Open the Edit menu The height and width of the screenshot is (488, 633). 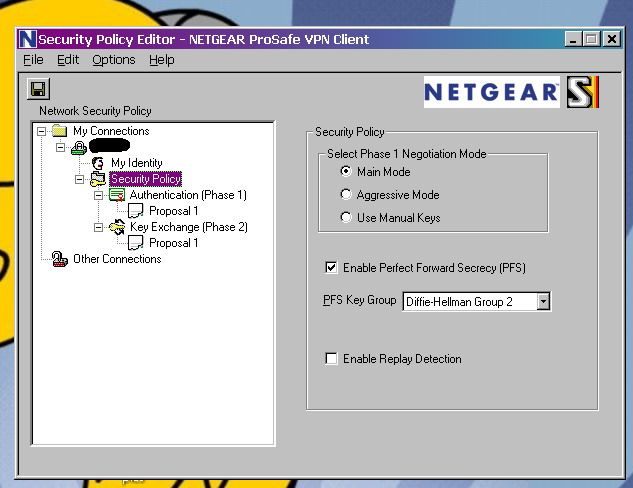pyautogui.click(x=68, y=60)
